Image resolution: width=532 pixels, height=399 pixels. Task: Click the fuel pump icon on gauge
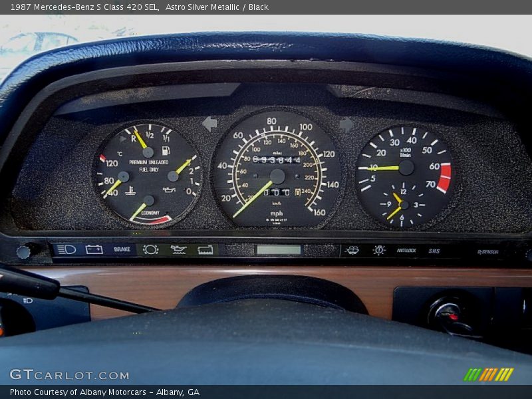(166, 150)
